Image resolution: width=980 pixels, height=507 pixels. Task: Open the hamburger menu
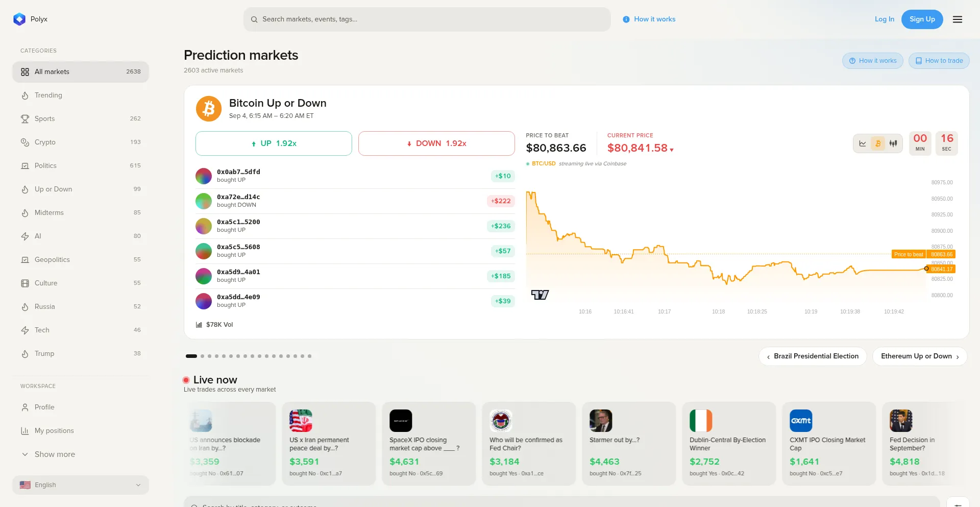point(958,19)
